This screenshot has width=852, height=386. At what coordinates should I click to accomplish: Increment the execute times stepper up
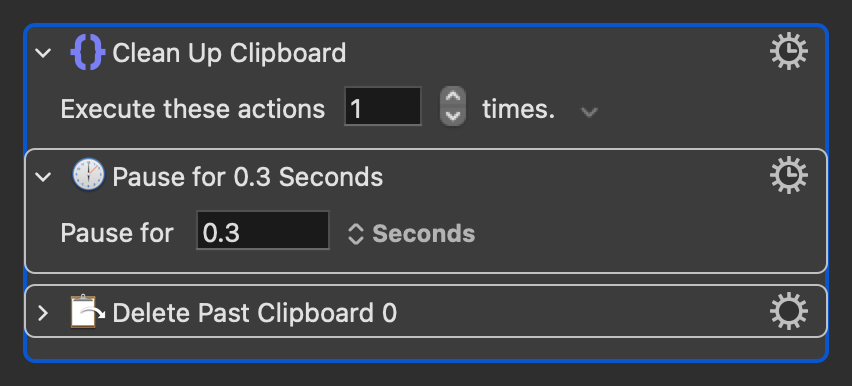pos(453,97)
